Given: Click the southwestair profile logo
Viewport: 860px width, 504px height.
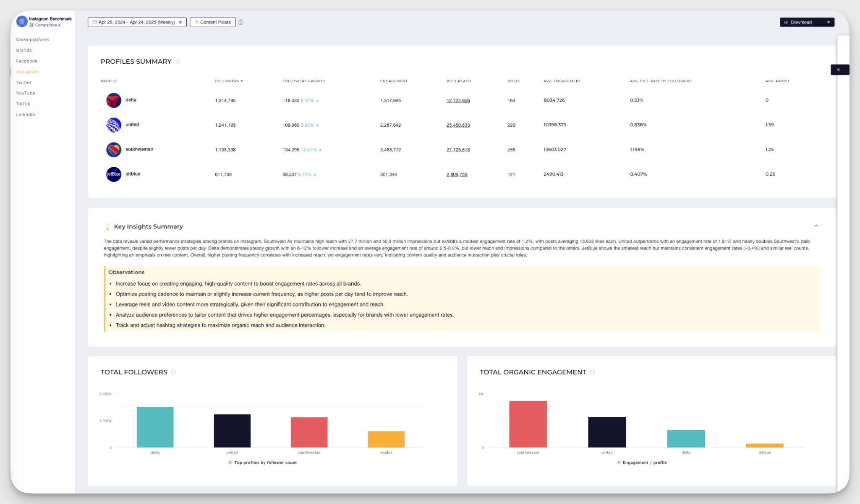Looking at the screenshot, I should click(x=114, y=150).
